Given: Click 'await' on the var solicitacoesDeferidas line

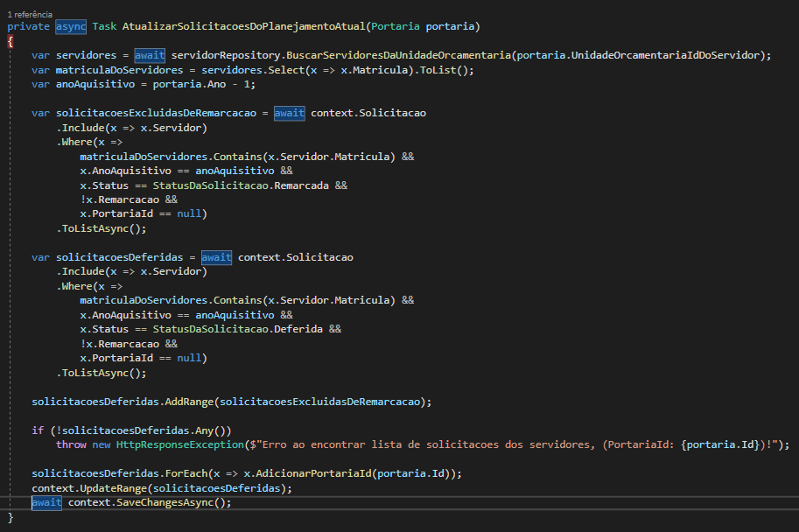Looking at the screenshot, I should pos(216,257).
